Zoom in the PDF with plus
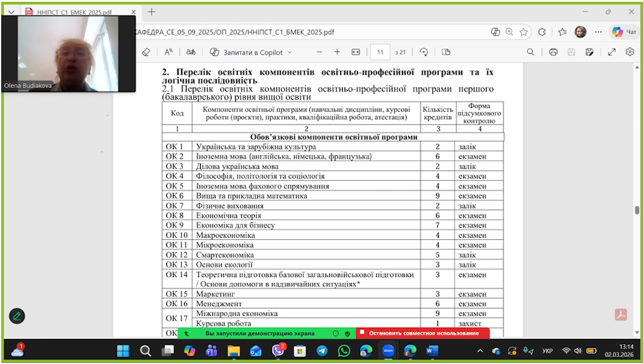The width and height of the screenshot is (643, 364). pos(337,52)
